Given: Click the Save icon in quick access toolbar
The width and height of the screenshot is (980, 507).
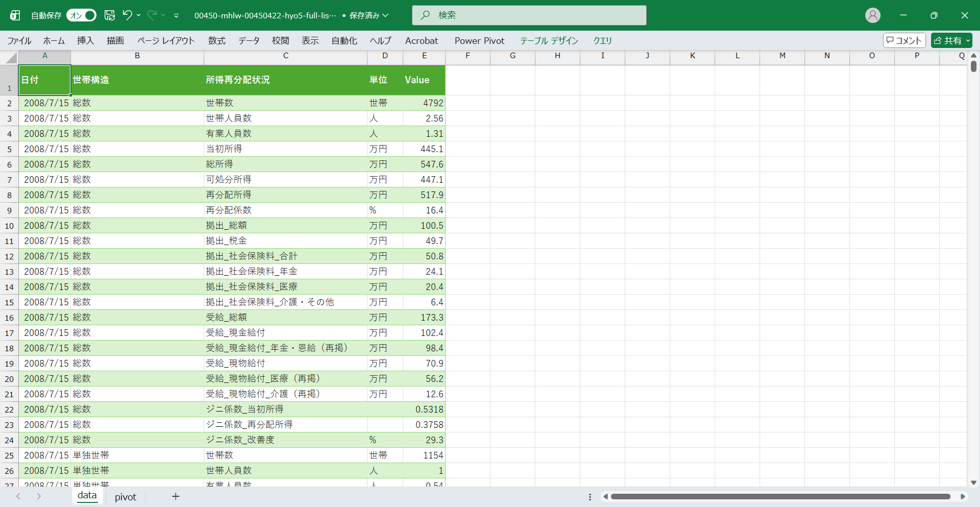Looking at the screenshot, I should 110,15.
